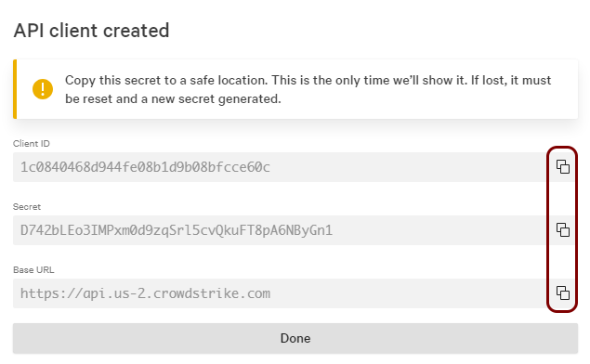
Task: Select the Secret value field
Action: (x=279, y=230)
